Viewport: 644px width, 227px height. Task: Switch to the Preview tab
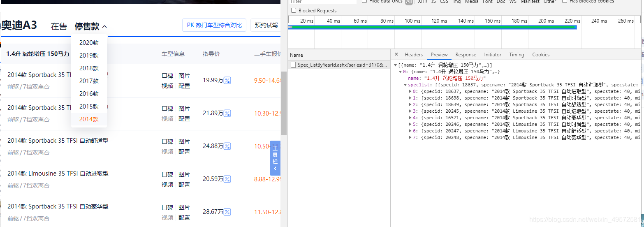pyautogui.click(x=439, y=55)
